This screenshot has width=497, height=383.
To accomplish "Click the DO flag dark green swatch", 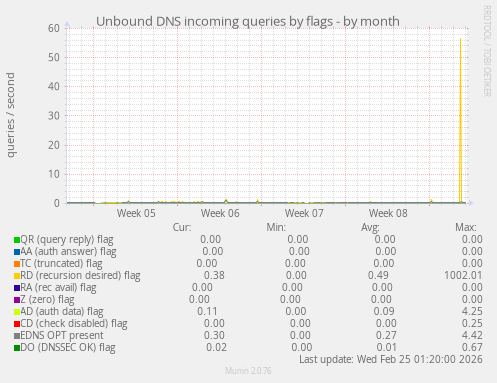I will coord(17,348).
